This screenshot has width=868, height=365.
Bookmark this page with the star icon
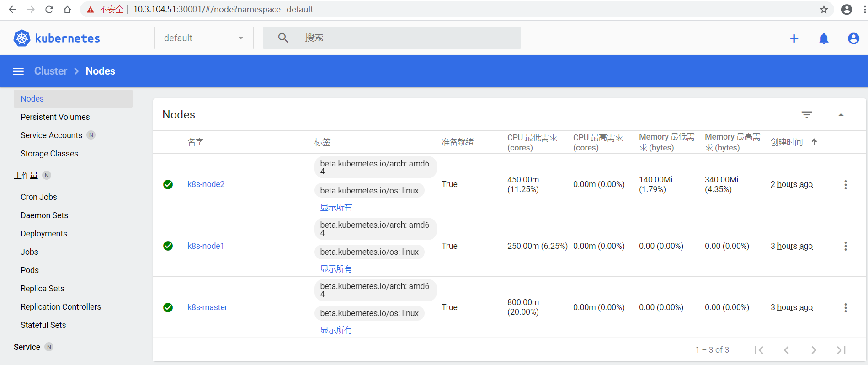click(x=824, y=10)
